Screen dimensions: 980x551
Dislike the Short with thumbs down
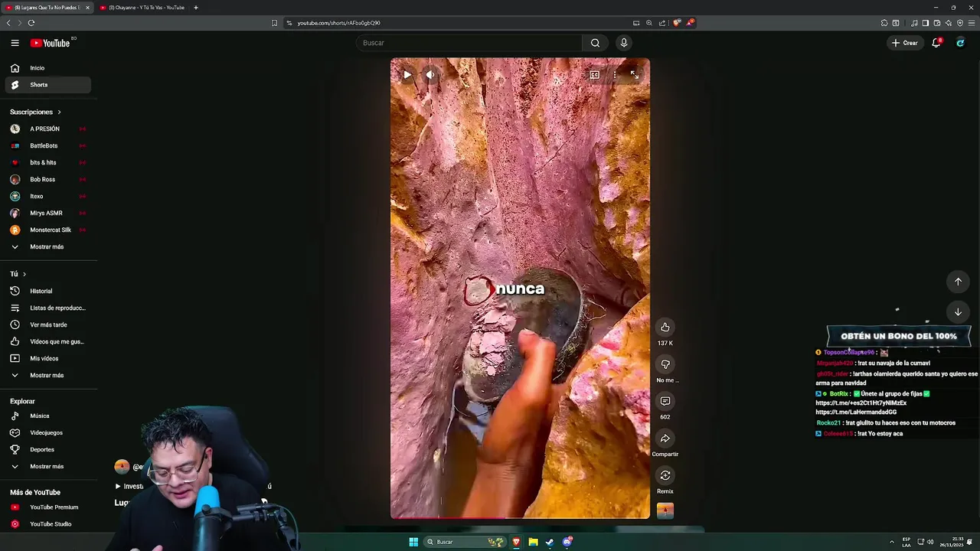pos(665,364)
